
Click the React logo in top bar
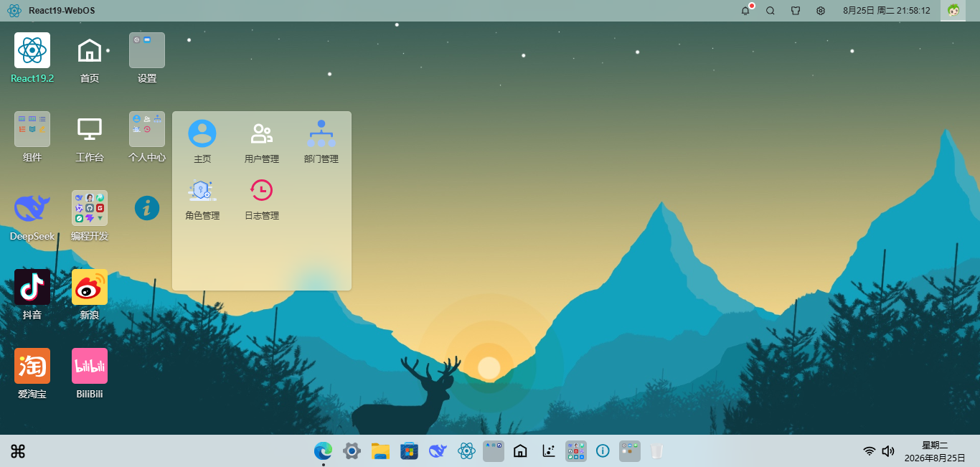click(14, 11)
